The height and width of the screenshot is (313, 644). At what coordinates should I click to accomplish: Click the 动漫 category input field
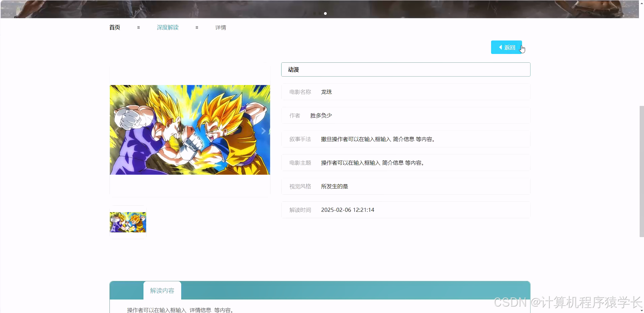[x=405, y=69]
